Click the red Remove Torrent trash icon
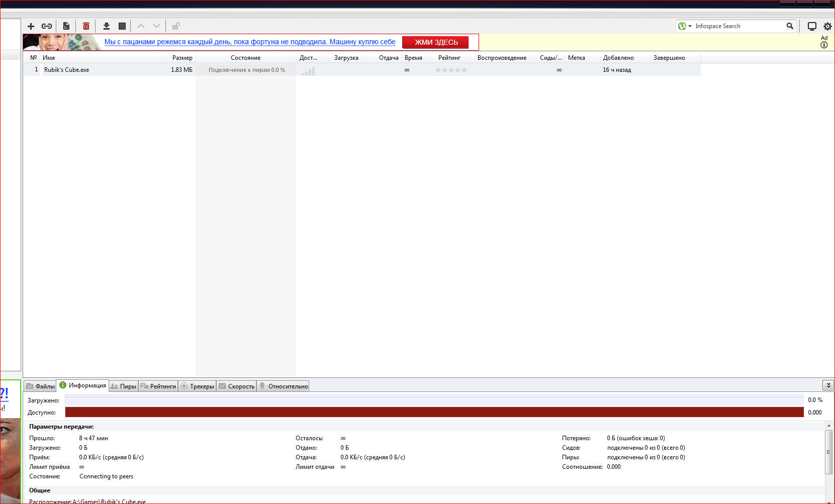Viewport: 835px width, 504px height. [x=86, y=26]
